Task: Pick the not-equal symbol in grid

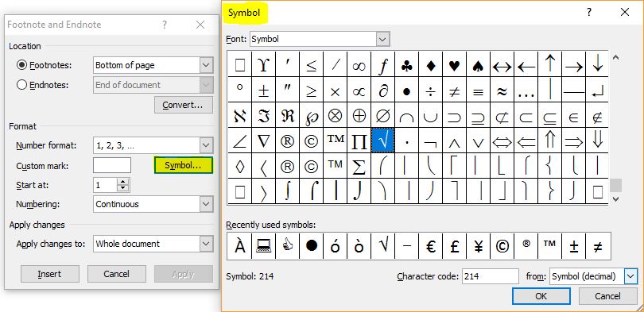Action: [x=454, y=90]
